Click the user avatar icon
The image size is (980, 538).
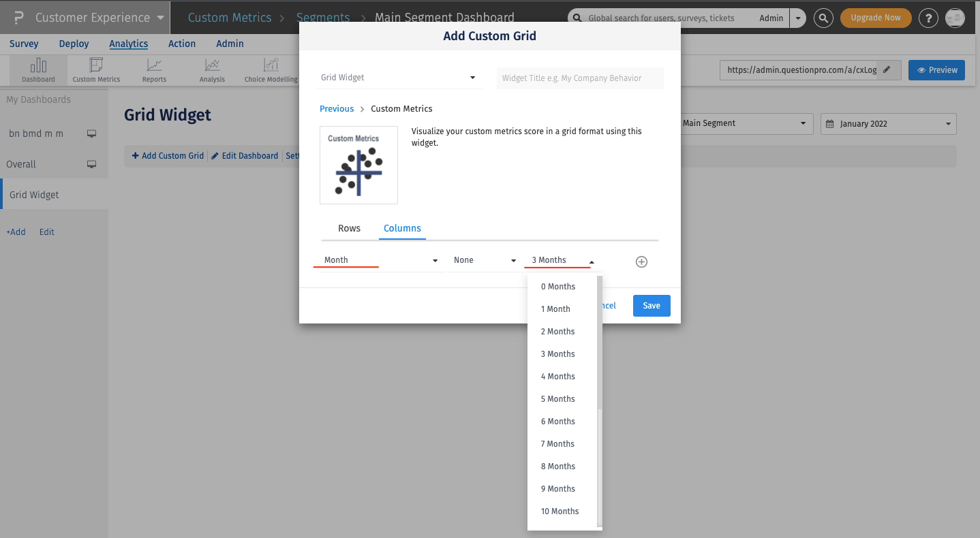[x=955, y=18]
